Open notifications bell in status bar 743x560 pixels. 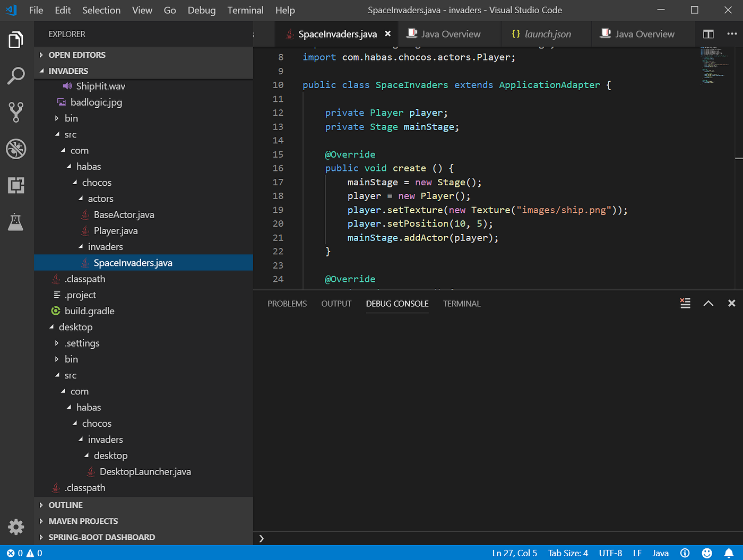(729, 553)
